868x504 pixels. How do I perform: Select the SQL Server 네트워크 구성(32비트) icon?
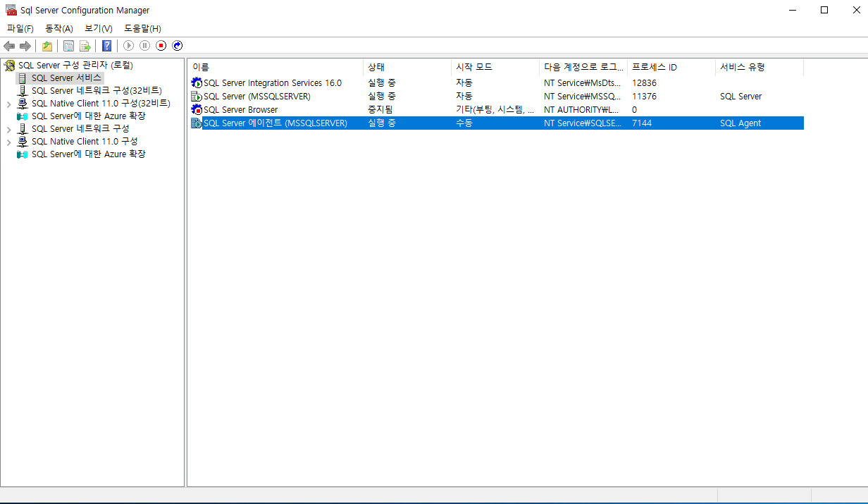(x=23, y=91)
